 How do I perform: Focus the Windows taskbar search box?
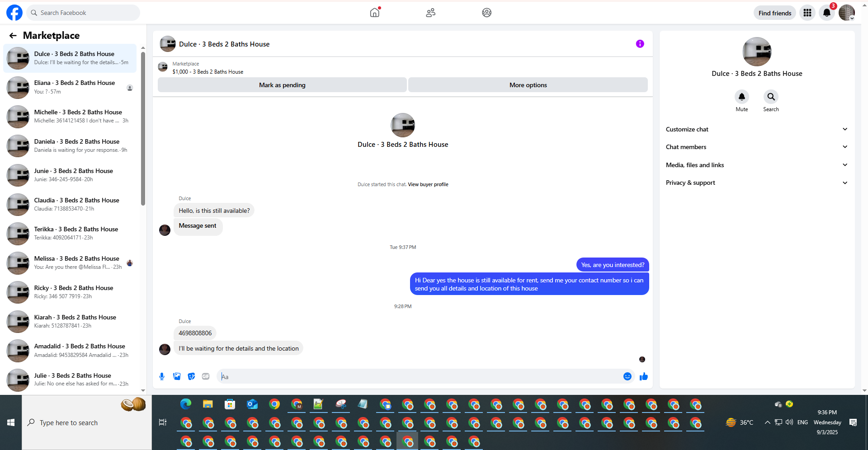(x=87, y=422)
